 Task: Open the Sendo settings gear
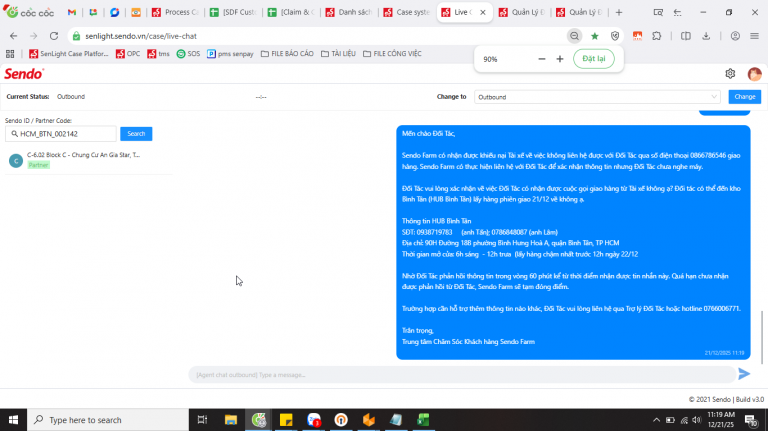(x=730, y=73)
